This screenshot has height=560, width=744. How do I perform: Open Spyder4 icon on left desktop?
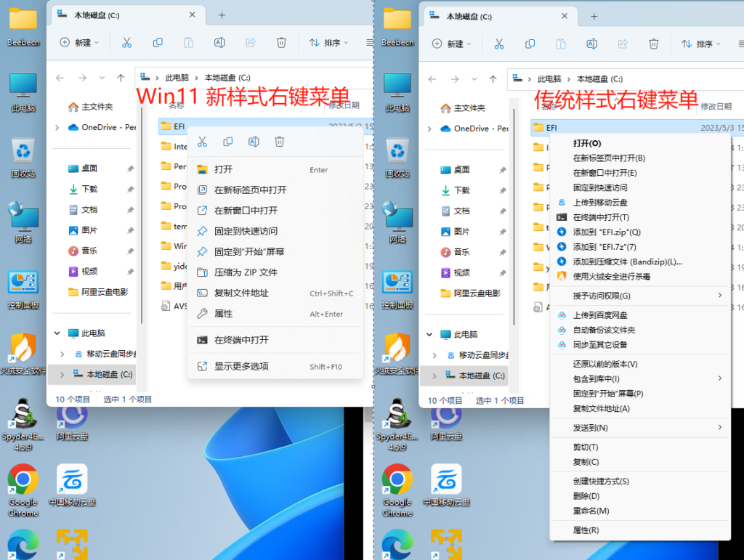(23, 425)
